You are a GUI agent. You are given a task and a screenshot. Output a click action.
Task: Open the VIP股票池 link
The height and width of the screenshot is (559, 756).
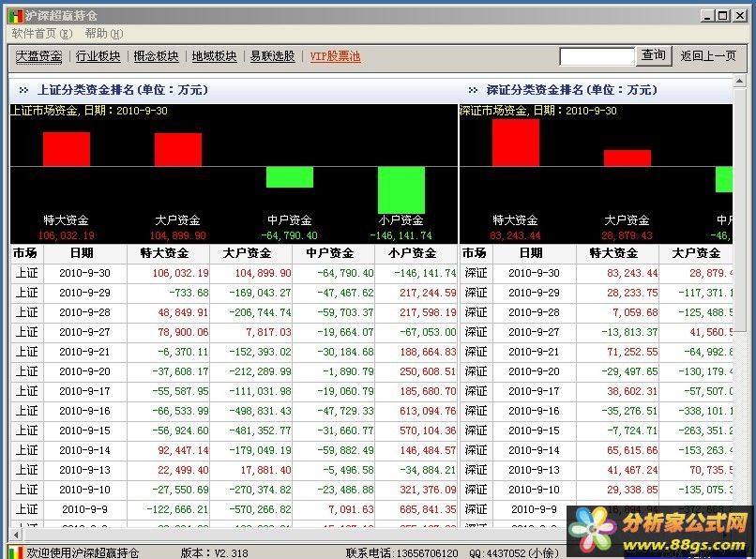tap(335, 56)
